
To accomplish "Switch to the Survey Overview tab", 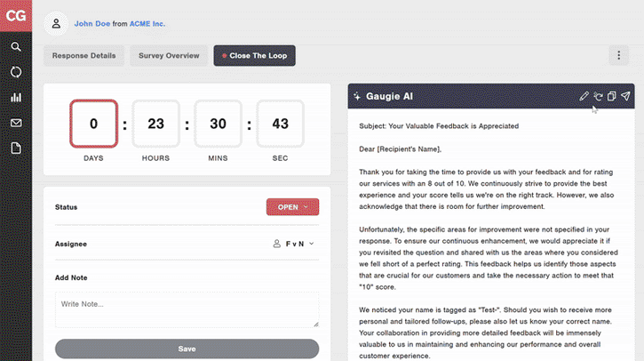I will click(x=169, y=55).
